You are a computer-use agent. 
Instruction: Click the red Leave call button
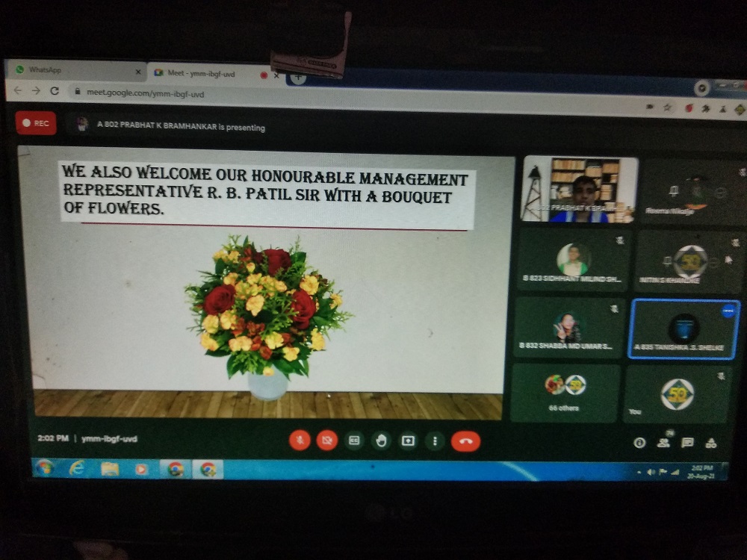465,441
